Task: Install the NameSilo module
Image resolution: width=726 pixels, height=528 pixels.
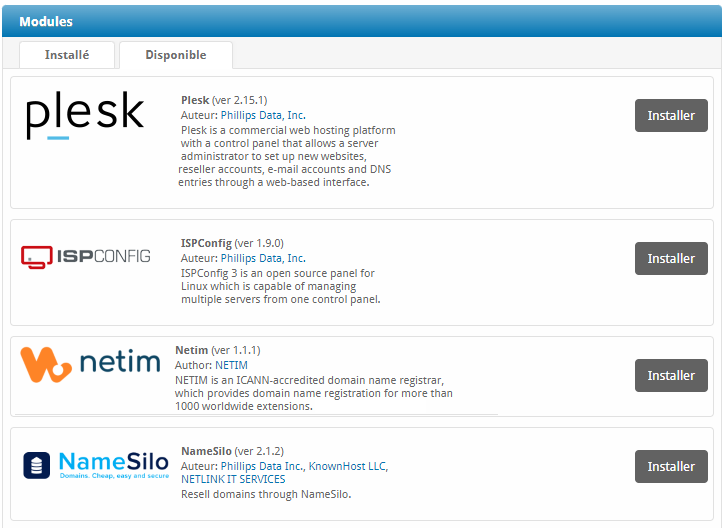Action: 671,466
